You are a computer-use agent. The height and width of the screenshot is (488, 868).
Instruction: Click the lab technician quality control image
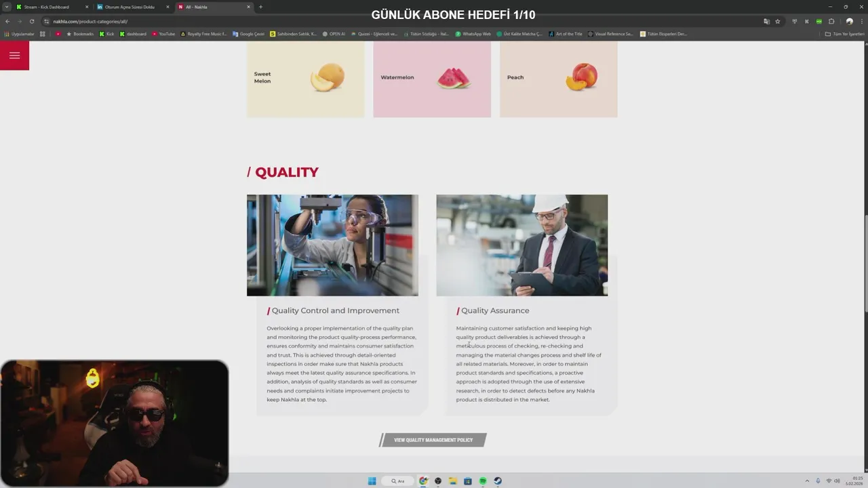[332, 245]
